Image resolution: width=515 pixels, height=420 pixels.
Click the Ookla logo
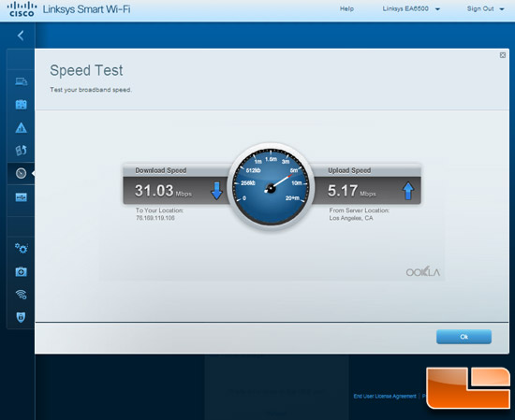(x=422, y=271)
